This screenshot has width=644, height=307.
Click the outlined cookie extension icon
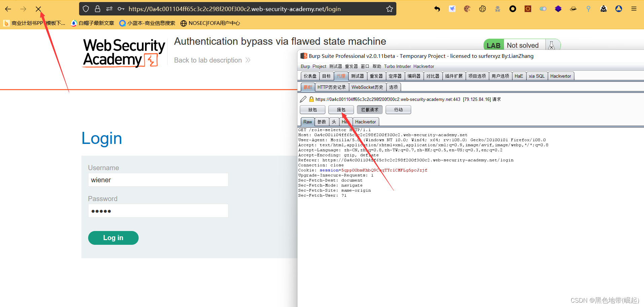482,9
